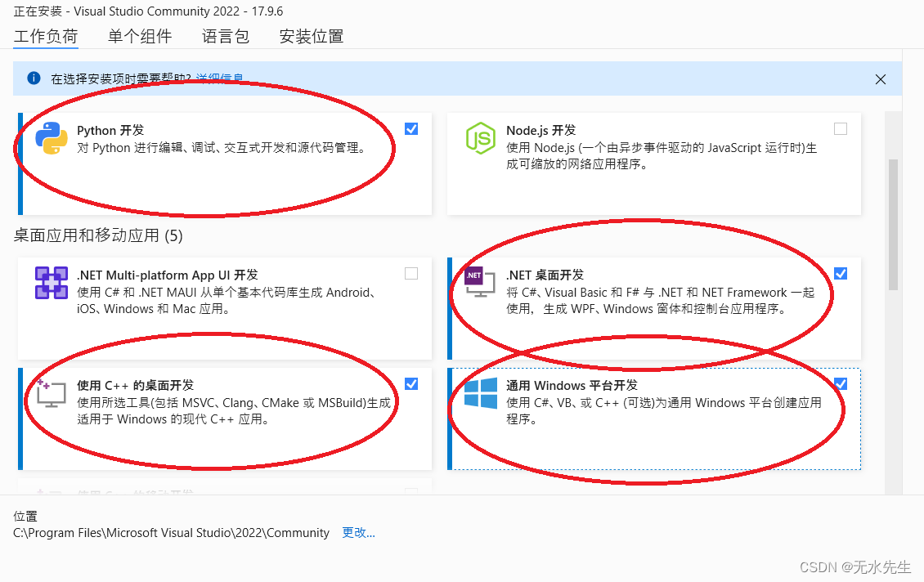Dismiss the help info banner

pyautogui.click(x=881, y=79)
